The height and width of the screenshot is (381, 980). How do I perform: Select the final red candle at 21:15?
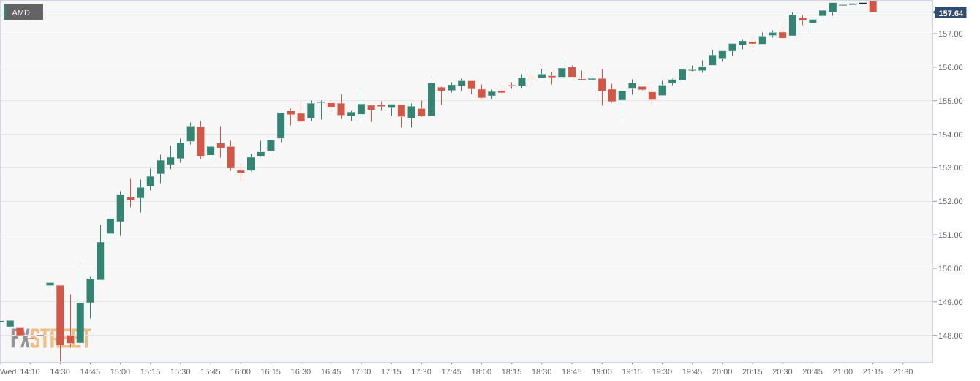pyautogui.click(x=872, y=7)
